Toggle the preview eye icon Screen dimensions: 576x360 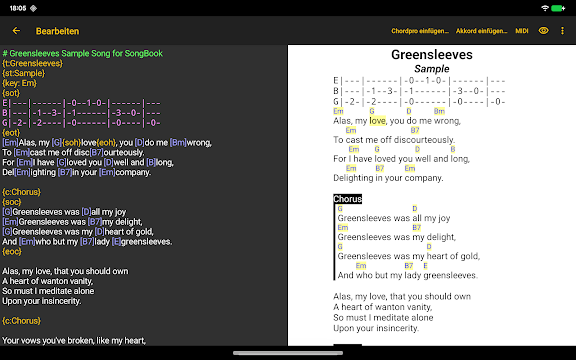(x=543, y=31)
